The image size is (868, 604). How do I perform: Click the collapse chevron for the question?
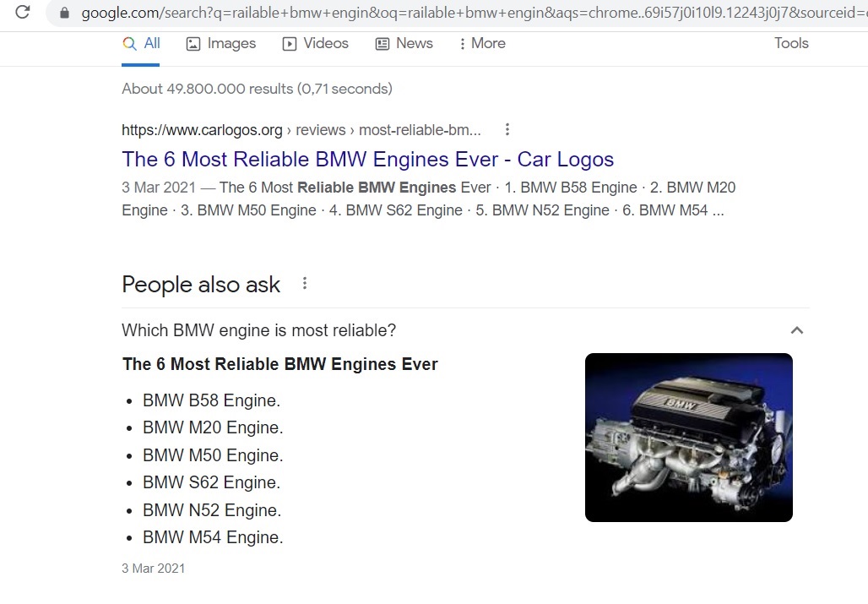pyautogui.click(x=796, y=330)
